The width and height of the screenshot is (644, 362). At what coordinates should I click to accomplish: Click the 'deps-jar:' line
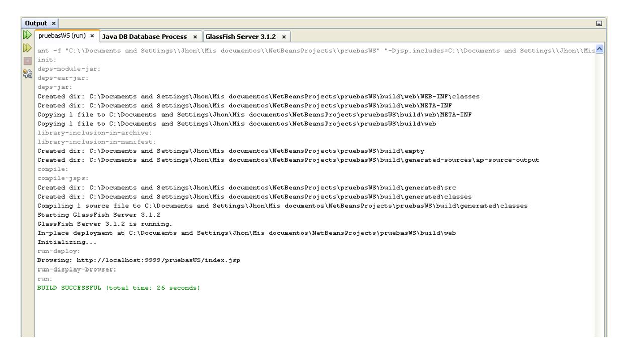(55, 87)
